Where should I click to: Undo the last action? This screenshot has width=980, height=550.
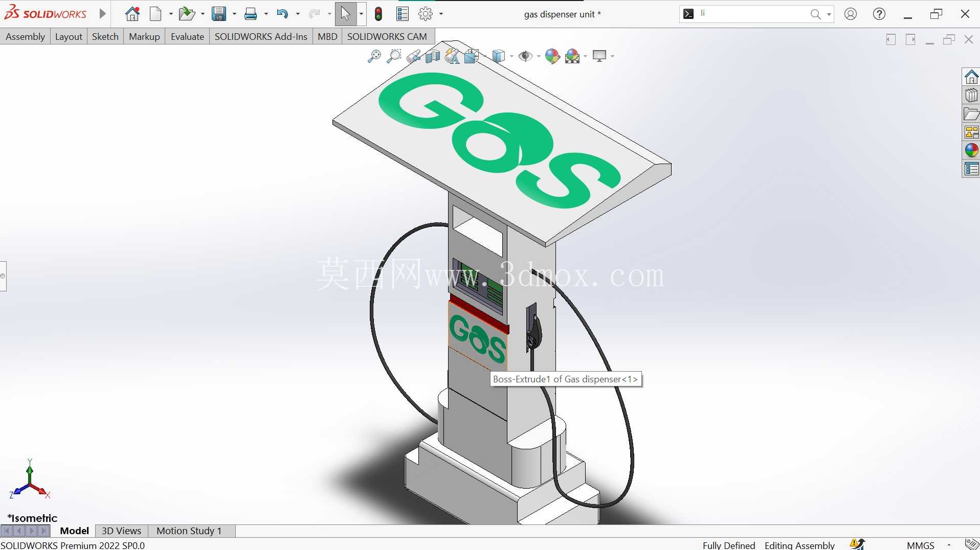(x=282, y=14)
